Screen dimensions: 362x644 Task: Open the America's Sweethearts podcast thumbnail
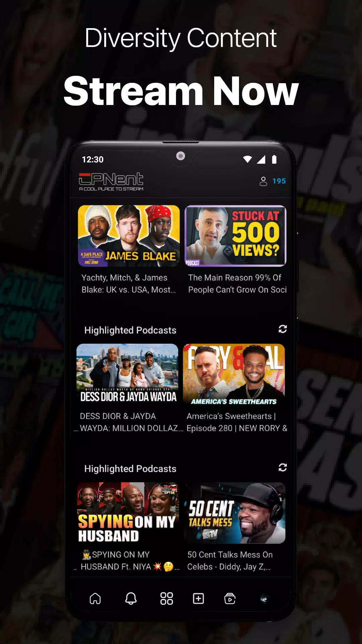(x=234, y=374)
